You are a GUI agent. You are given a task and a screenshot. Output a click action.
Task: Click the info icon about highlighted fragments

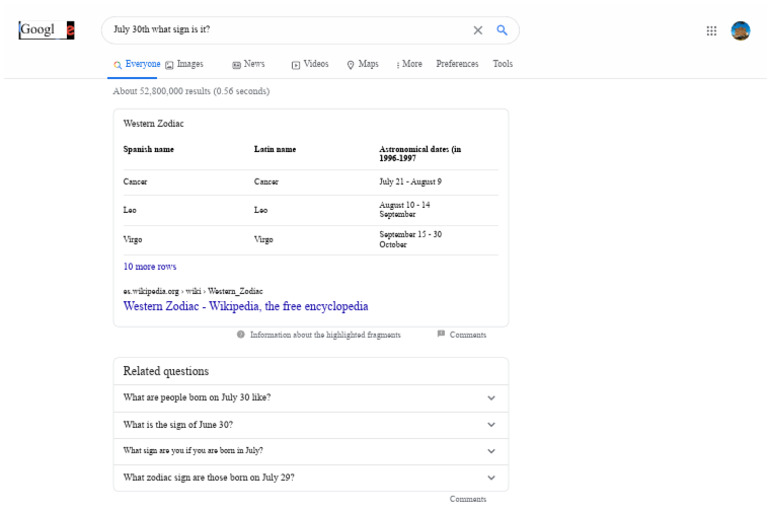pyautogui.click(x=241, y=335)
